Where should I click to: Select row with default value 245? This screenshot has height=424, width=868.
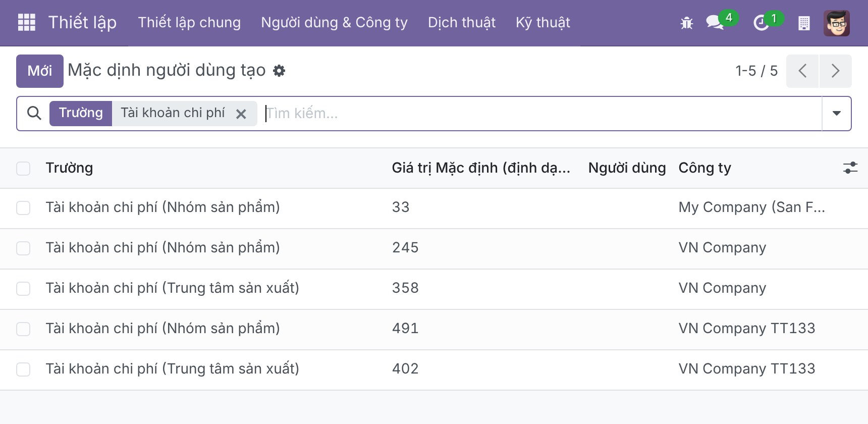pos(23,248)
